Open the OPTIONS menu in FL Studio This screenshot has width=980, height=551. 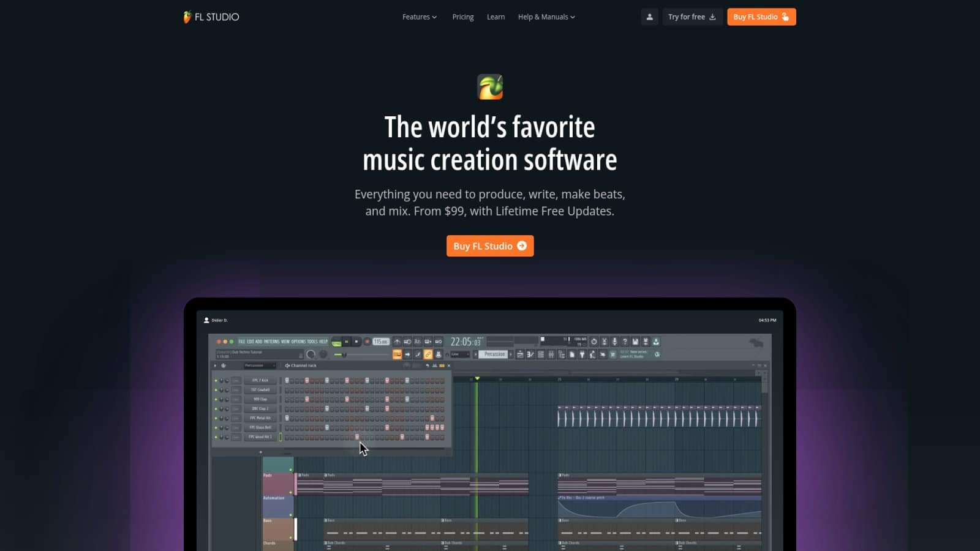pos(298,342)
